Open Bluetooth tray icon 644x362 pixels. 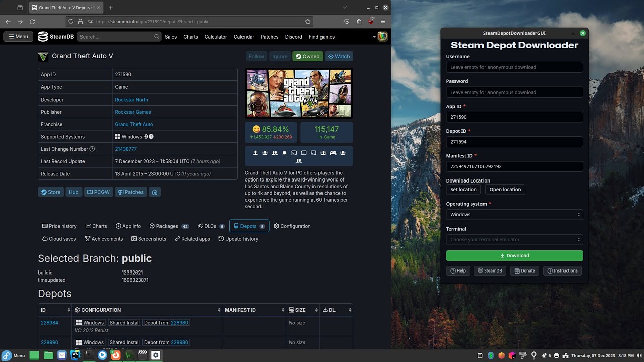pyautogui.click(x=491, y=355)
